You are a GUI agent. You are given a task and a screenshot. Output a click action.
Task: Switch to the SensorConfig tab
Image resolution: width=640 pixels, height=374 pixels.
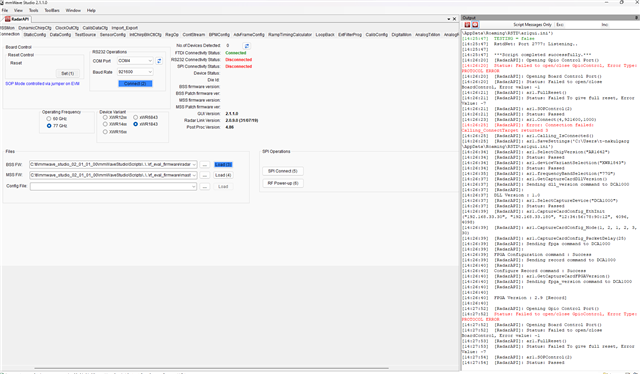click(x=113, y=35)
